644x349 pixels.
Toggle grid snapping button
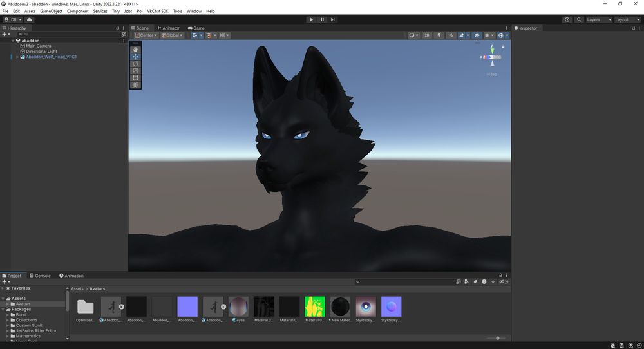209,35
